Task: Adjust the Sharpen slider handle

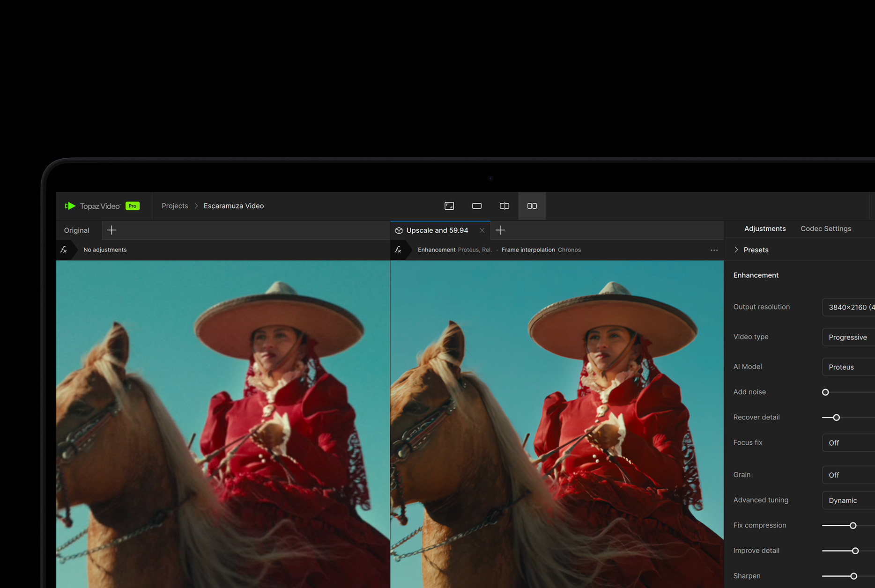Action: [853, 576]
